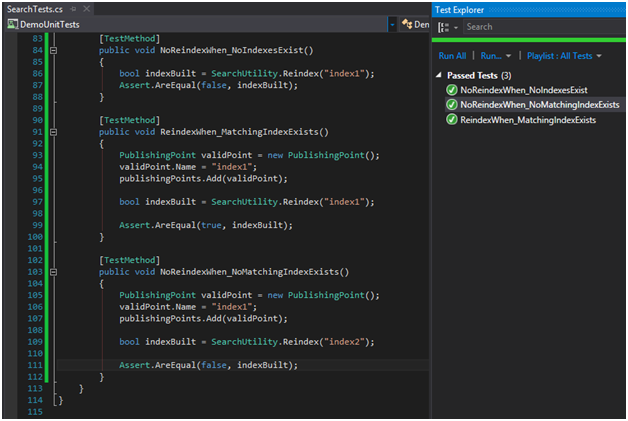Viewport: 628px width, 421px height.
Task: Click the DemoUnitTests project icon
Action: click(x=13, y=24)
